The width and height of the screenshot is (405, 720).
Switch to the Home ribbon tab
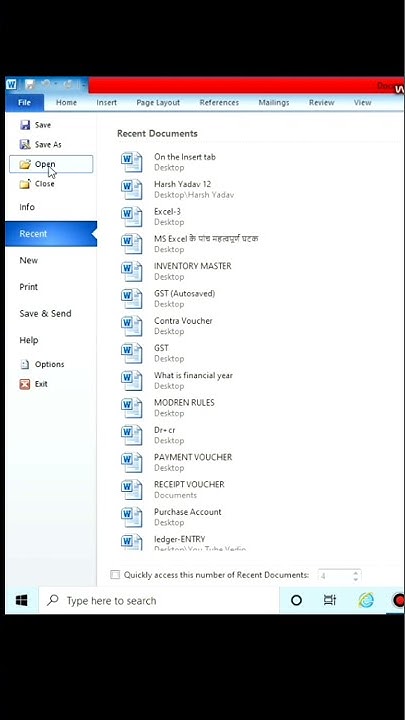[x=66, y=103]
